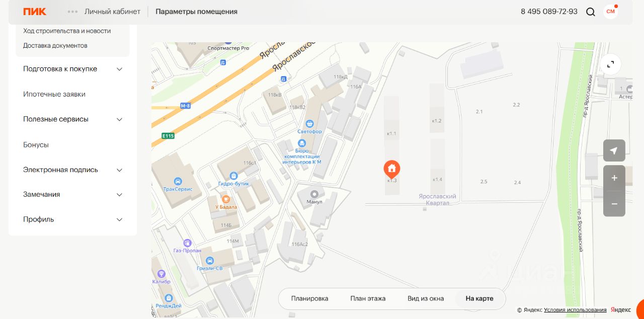Expand the Подготовка к покупке section
The height and width of the screenshot is (319, 644).
[73, 69]
